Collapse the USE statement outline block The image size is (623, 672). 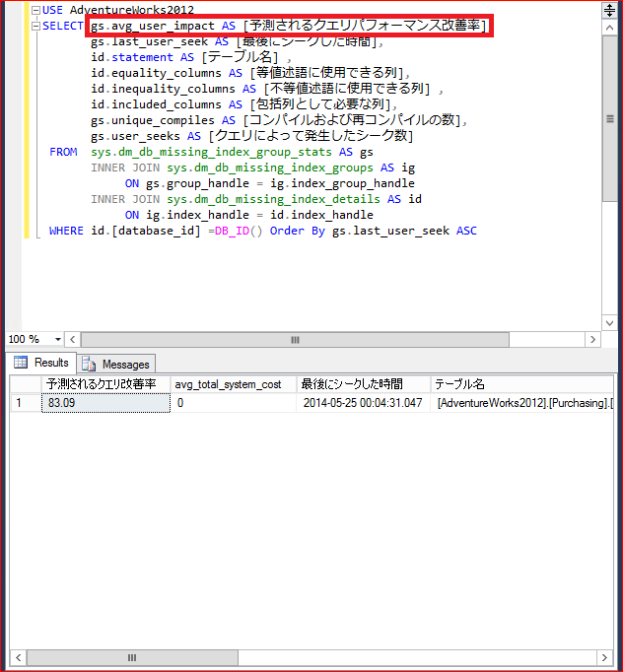(x=36, y=10)
